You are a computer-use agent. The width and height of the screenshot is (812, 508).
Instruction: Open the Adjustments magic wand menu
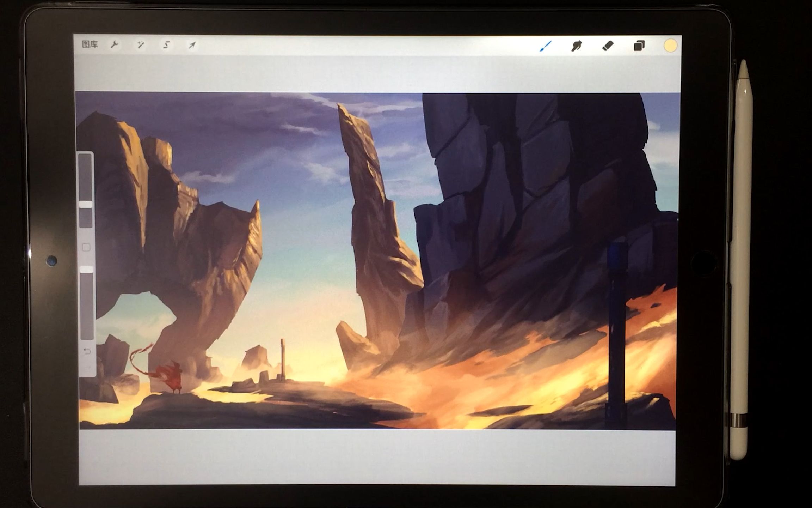(x=141, y=45)
